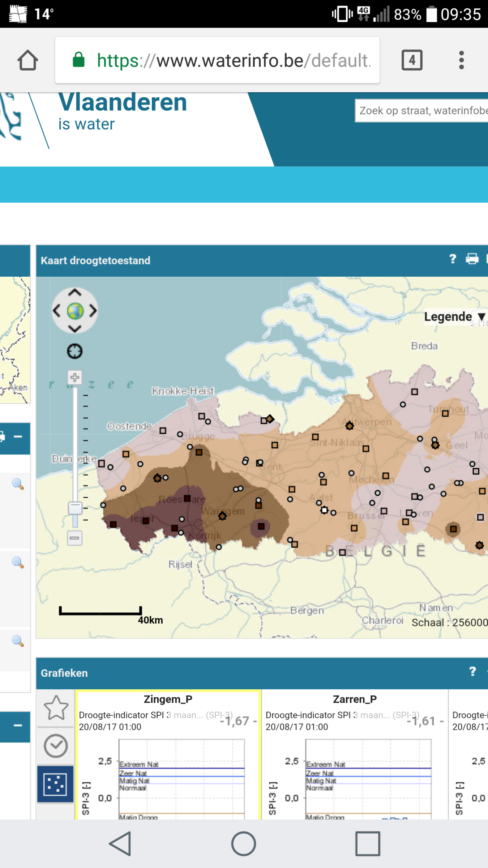Select the Zingem_P chart tile

click(168, 754)
